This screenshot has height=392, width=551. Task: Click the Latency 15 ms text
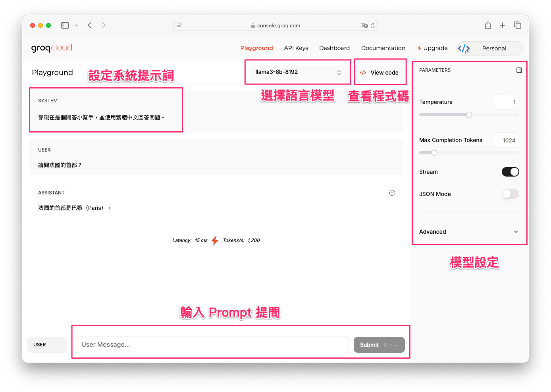(190, 240)
